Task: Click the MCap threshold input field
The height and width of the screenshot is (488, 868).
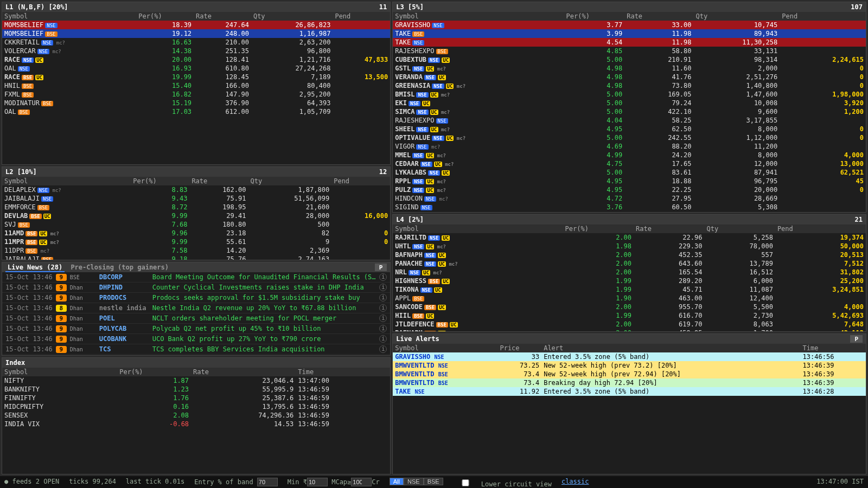Action: 361,482
